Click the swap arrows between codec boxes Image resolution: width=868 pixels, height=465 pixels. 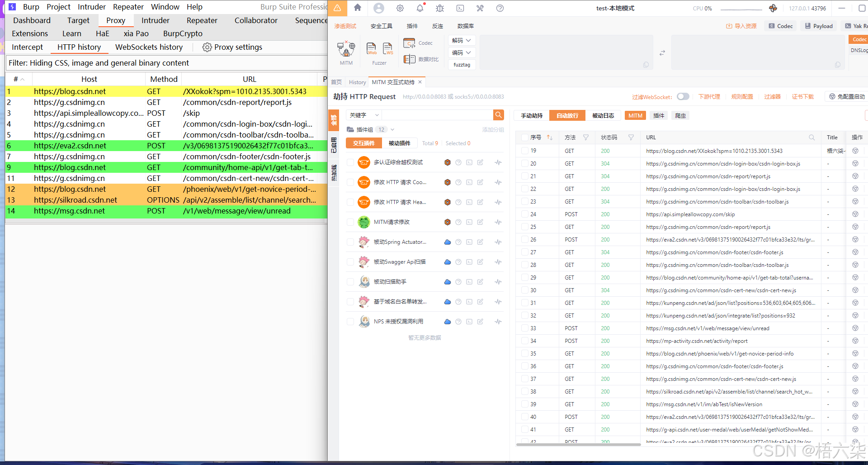pos(662,53)
